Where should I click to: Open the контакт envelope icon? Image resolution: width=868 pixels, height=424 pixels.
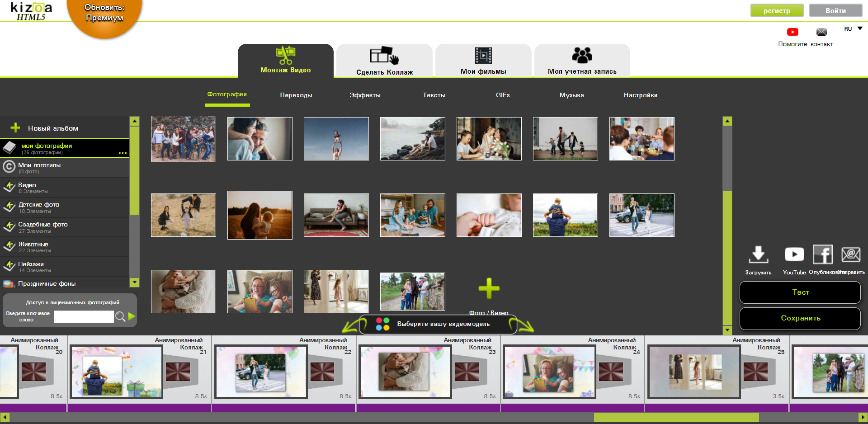[x=821, y=32]
